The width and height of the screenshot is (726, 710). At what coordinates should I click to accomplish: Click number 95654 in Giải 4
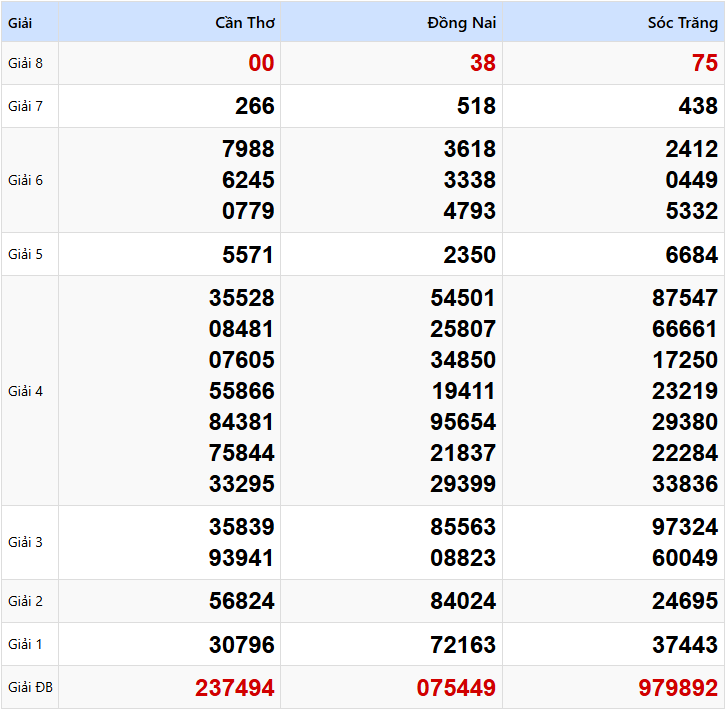pyautogui.click(x=463, y=422)
